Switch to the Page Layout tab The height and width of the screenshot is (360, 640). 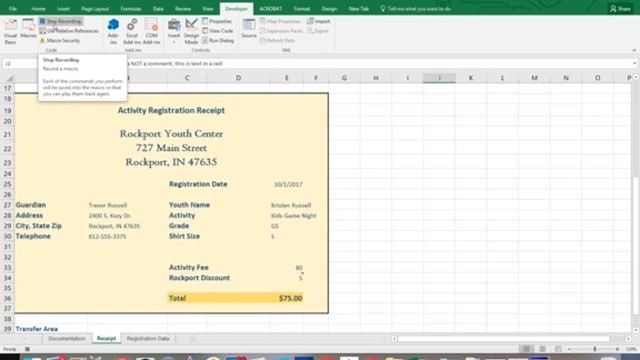click(95, 9)
